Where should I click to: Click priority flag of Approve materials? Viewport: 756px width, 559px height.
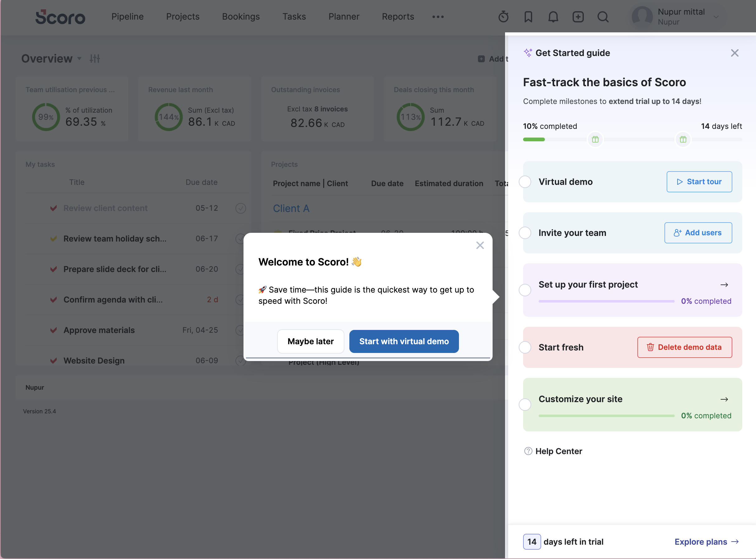click(54, 330)
